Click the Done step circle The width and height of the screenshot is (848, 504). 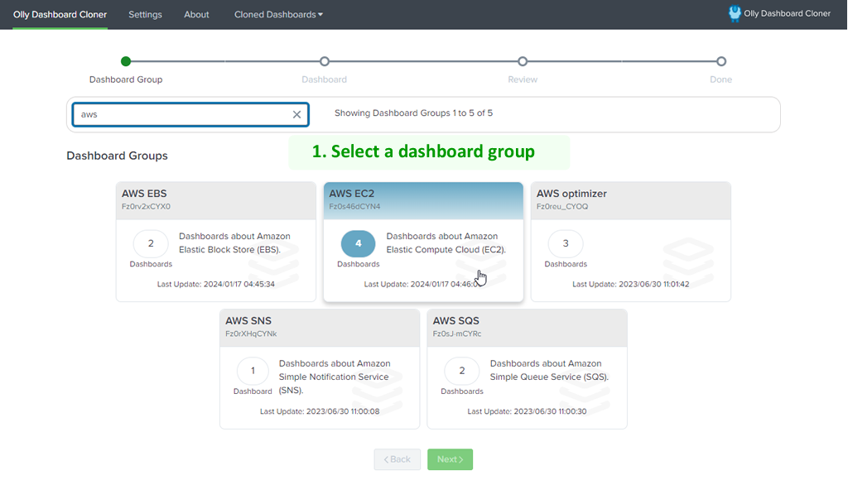click(x=721, y=61)
